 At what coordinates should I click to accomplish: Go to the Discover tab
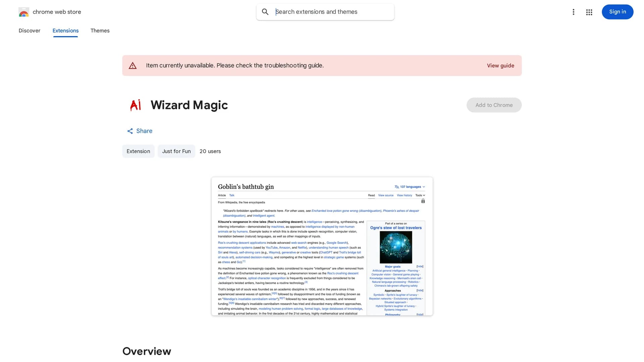(30, 31)
